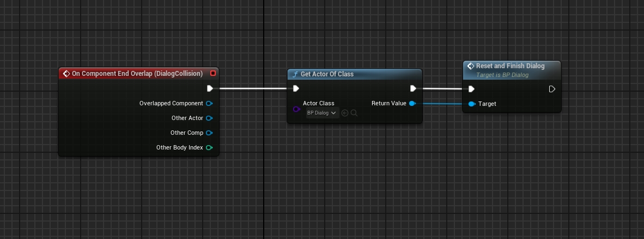Viewport: 644px width, 239px height.
Task: Select the On Component End Overlap node title
Action: [137, 74]
